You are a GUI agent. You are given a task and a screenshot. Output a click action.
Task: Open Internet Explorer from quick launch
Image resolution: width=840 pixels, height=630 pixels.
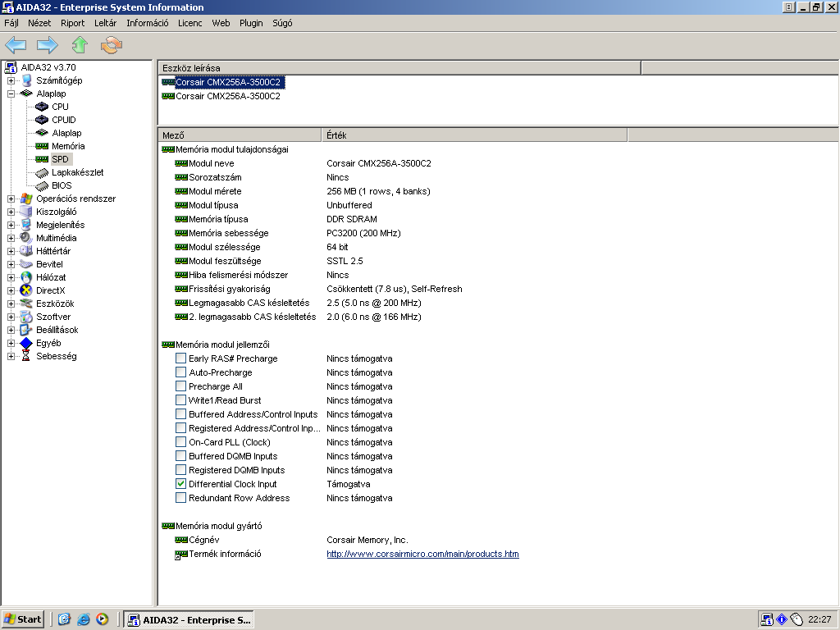(x=84, y=619)
